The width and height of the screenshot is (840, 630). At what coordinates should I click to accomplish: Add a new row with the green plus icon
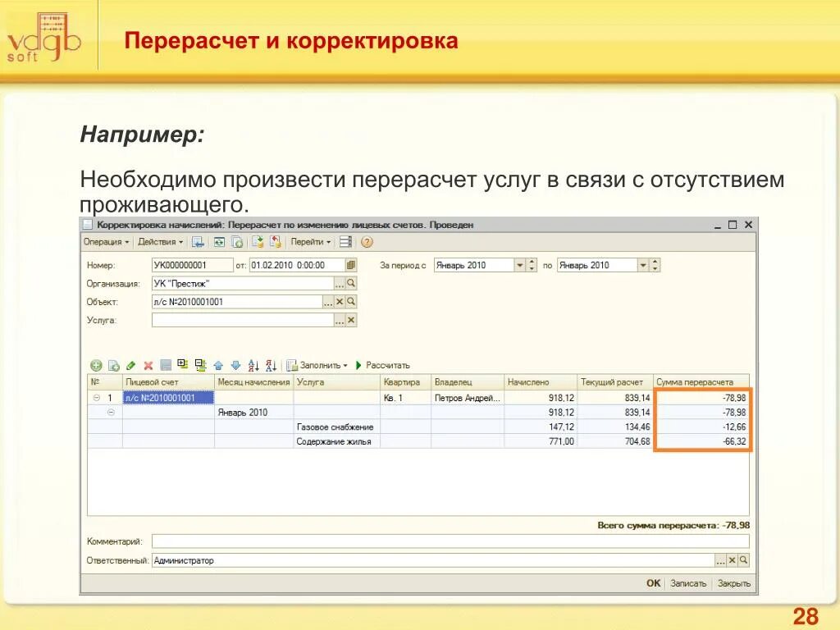(95, 365)
